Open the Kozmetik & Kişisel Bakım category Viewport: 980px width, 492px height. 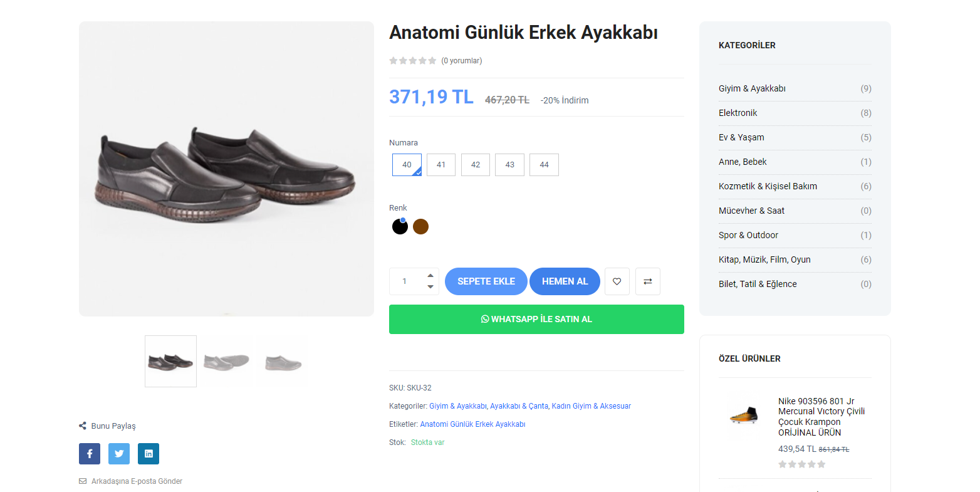point(768,186)
